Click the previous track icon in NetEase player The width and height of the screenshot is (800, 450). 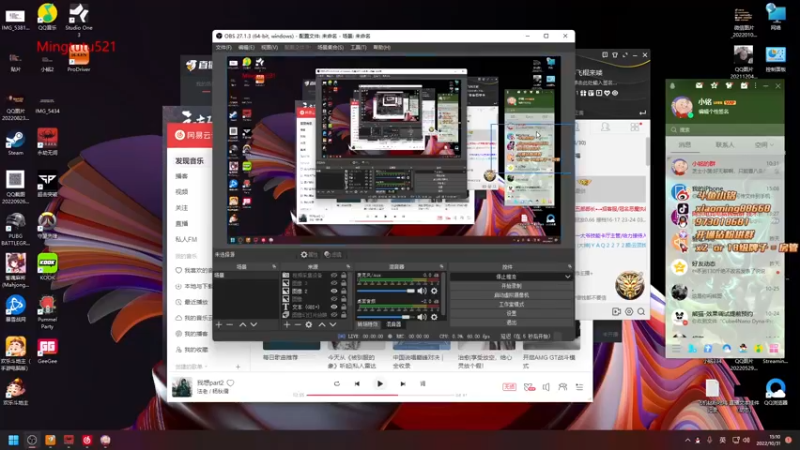click(x=357, y=384)
